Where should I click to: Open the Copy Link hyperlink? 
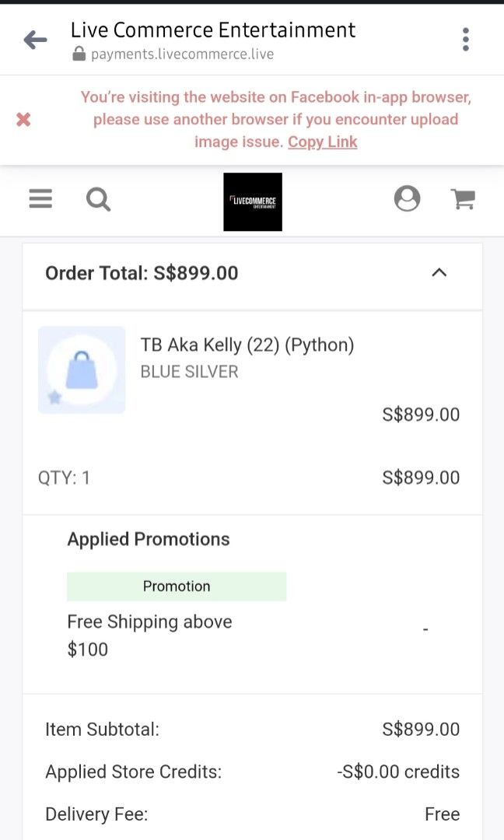323,142
